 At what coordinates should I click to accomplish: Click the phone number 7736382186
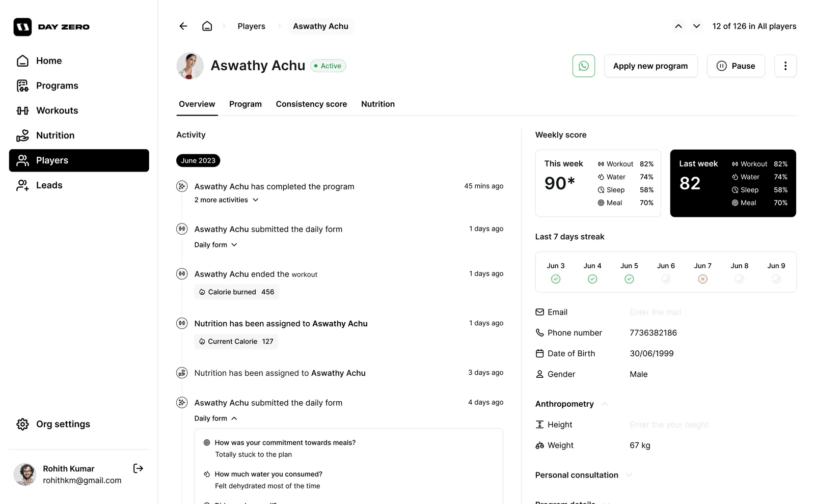(x=653, y=333)
